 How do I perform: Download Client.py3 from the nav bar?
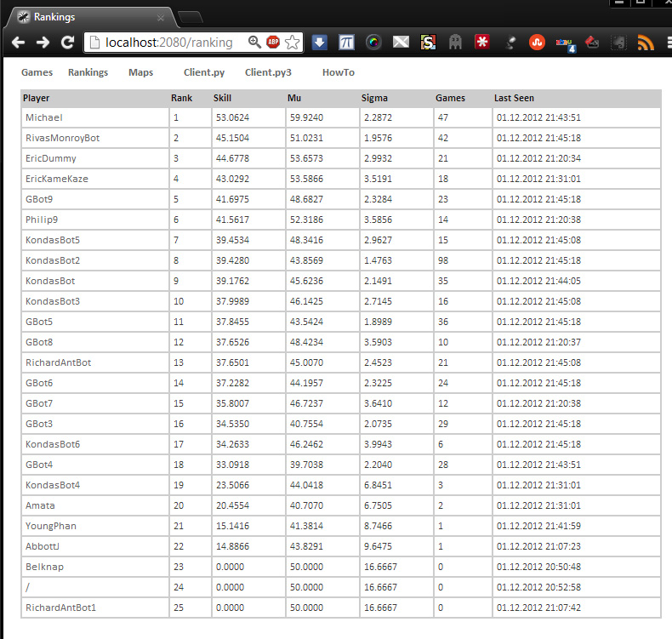pyautogui.click(x=268, y=72)
